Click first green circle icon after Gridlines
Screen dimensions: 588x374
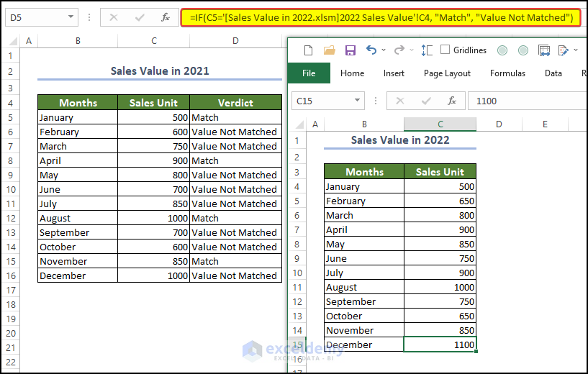[502, 50]
